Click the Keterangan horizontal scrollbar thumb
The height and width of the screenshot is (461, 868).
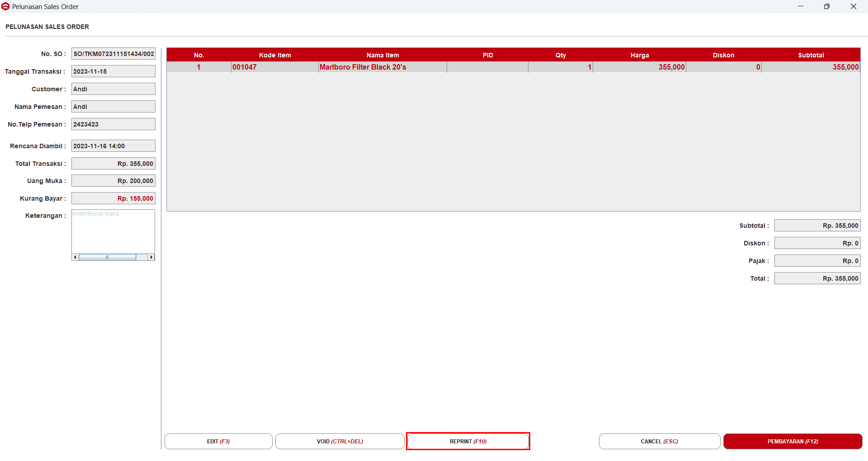tap(107, 257)
